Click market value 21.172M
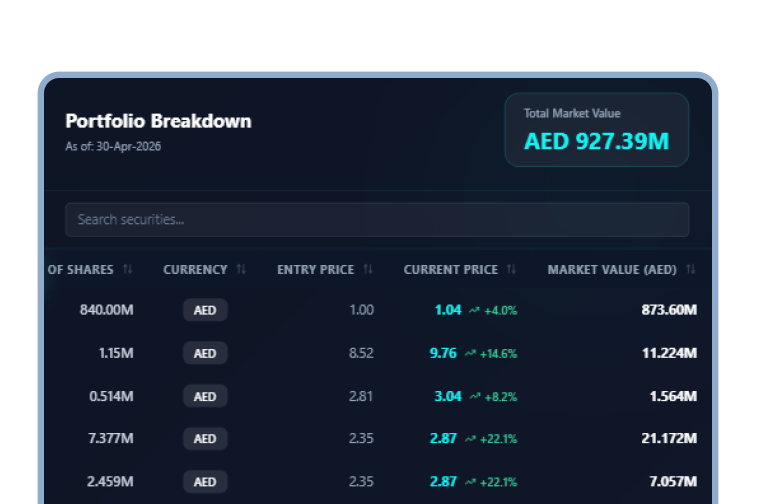This screenshot has width=758, height=504. 669,438
